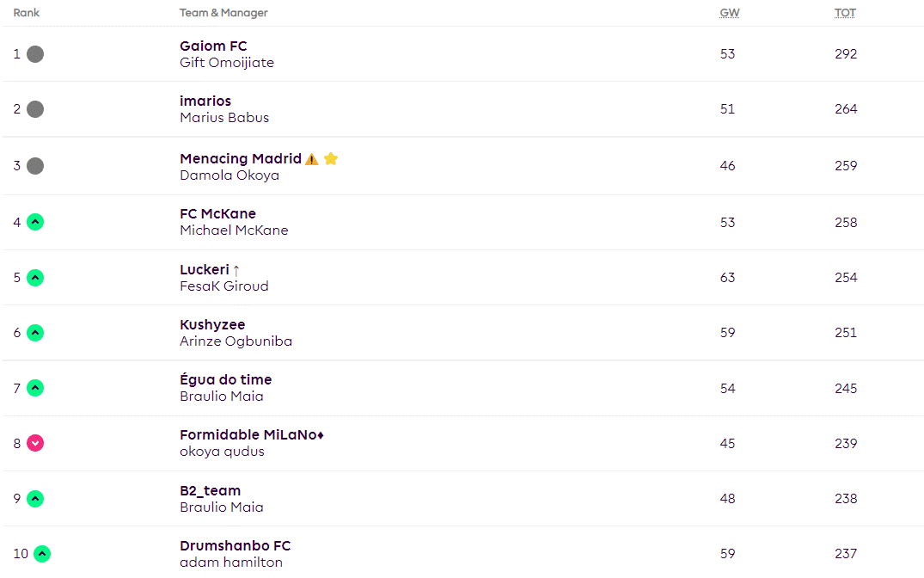924x578 pixels.
Task: Click the GW column header
Action: click(730, 13)
